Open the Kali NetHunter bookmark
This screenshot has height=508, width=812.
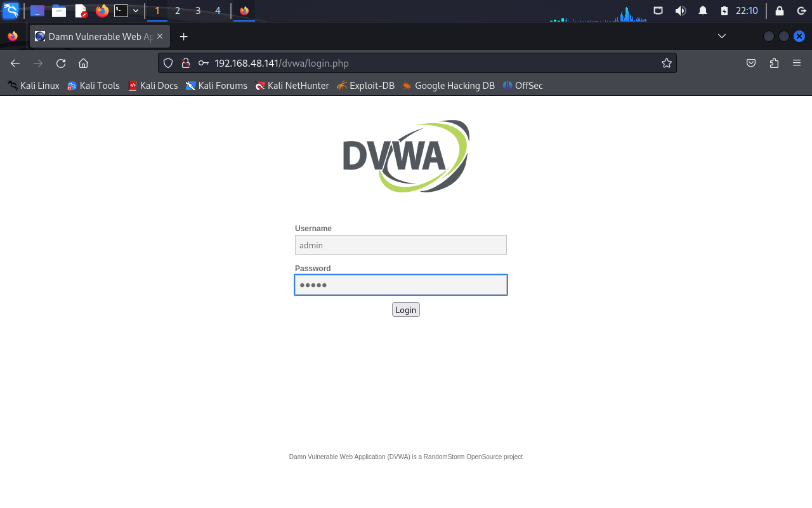coord(292,86)
